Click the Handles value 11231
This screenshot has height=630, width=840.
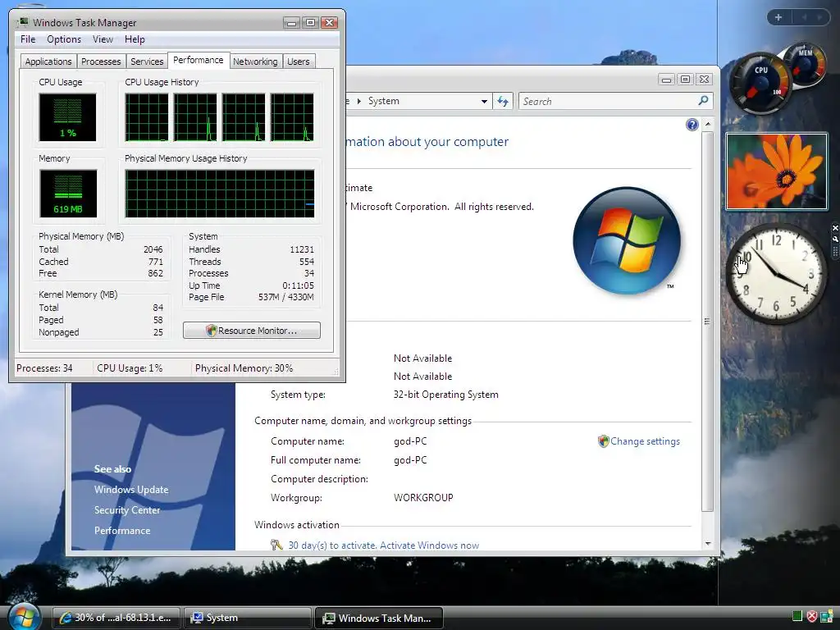tap(302, 249)
